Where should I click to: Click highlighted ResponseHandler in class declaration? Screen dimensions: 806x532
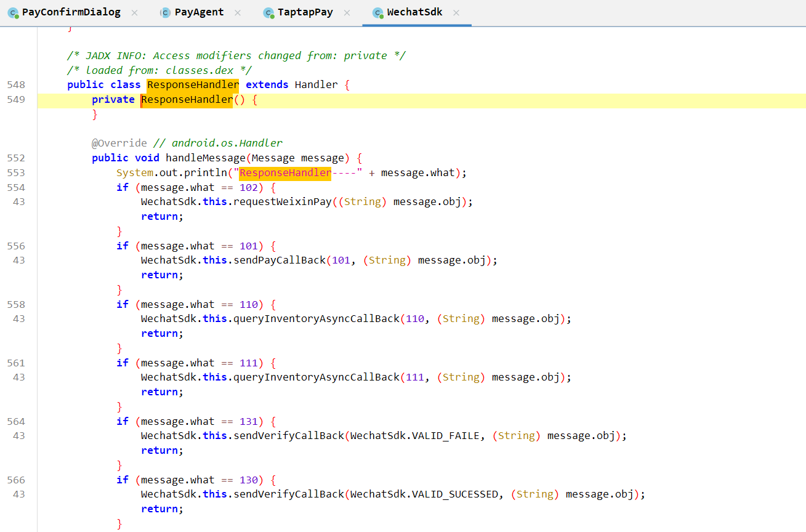point(193,85)
